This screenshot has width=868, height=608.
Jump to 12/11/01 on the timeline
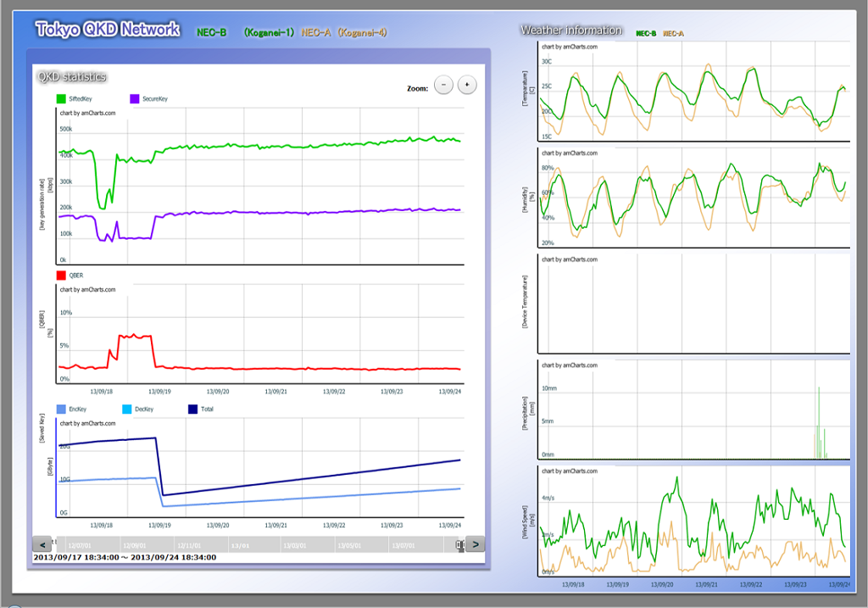189,546
